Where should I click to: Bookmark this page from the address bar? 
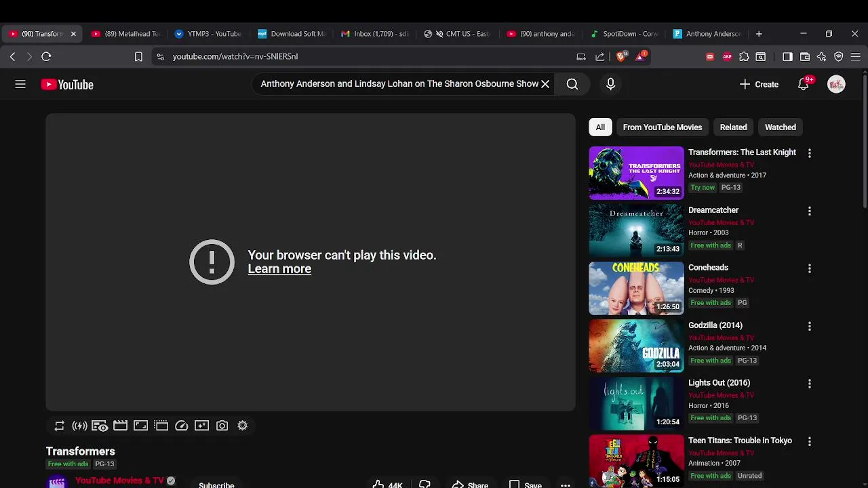tap(138, 57)
